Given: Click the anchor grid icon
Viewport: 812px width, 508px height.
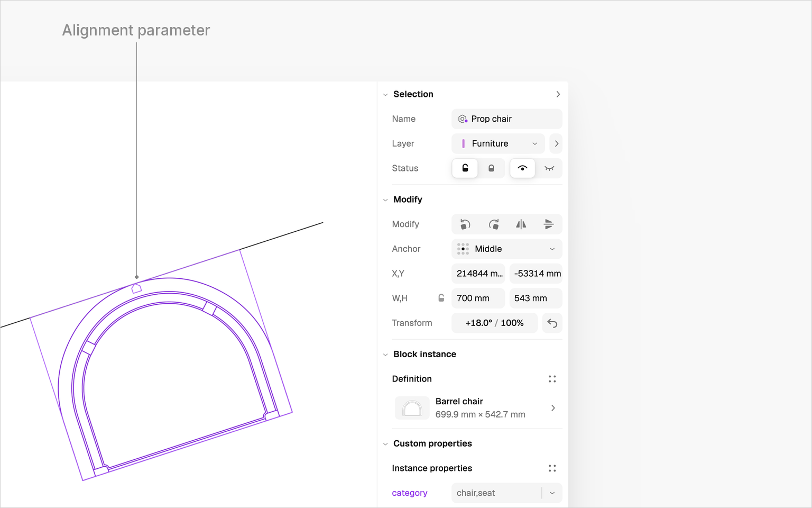Looking at the screenshot, I should pos(463,249).
